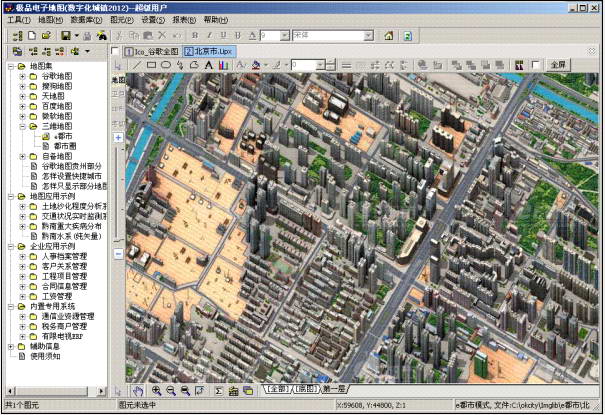Click the buildings icon left of 全屏
The height and width of the screenshot is (415, 605).
[519, 65]
